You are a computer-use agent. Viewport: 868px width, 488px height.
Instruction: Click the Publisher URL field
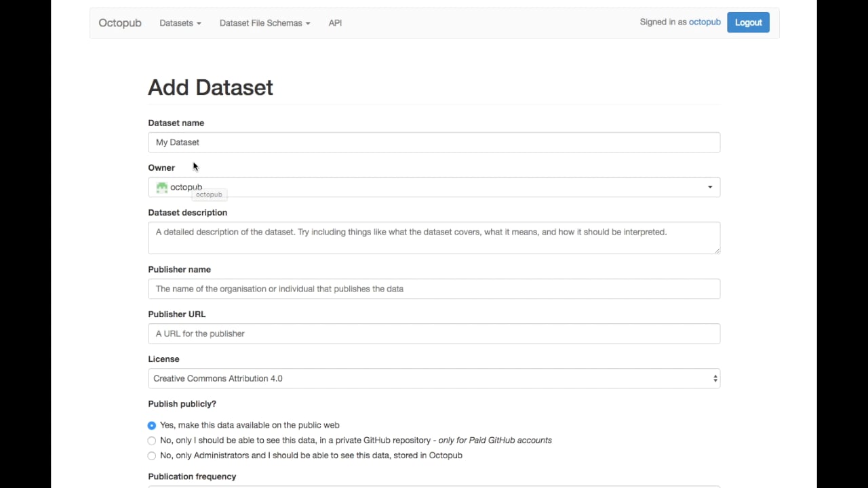(x=434, y=333)
